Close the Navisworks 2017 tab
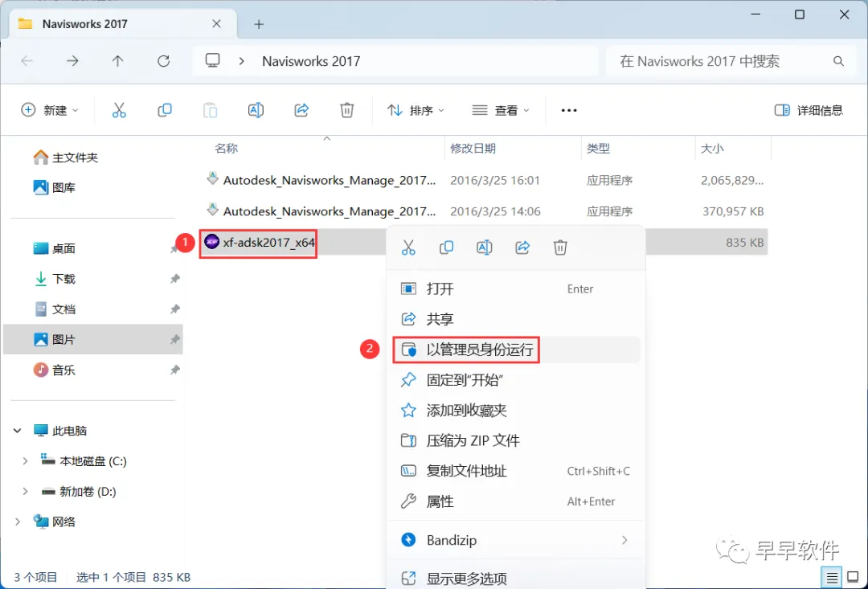Viewport: 868px width, 589px height. (216, 24)
